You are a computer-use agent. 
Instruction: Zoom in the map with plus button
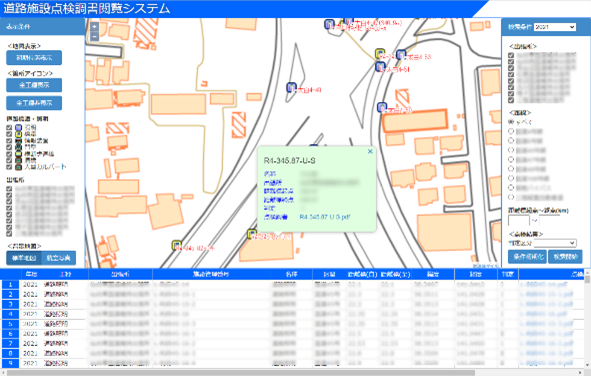94,26
